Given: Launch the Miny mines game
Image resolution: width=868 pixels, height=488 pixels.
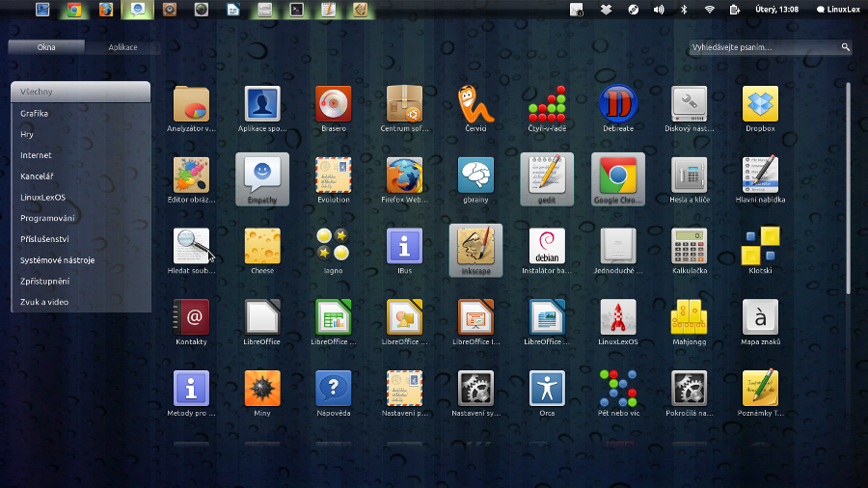Looking at the screenshot, I should (262, 393).
